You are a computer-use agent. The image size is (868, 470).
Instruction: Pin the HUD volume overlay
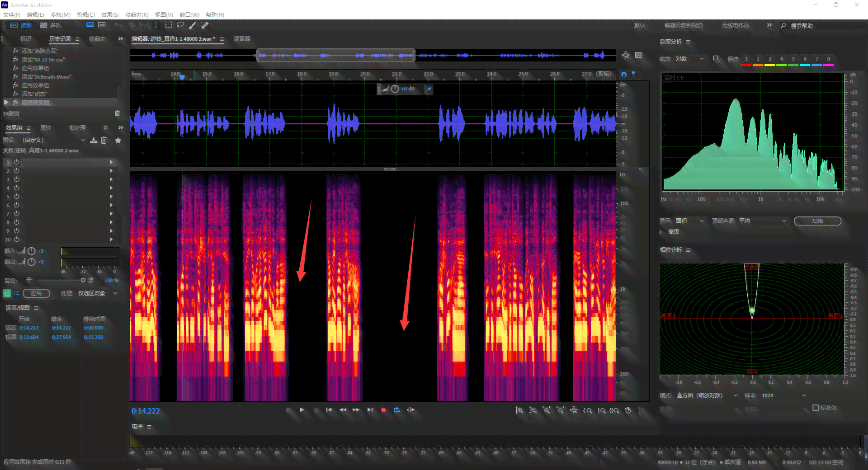point(429,89)
